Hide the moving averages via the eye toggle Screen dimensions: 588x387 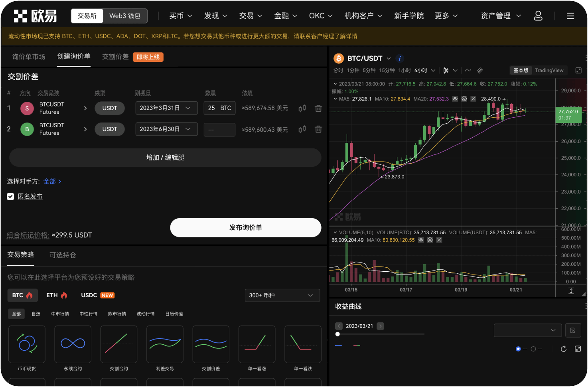[455, 99]
